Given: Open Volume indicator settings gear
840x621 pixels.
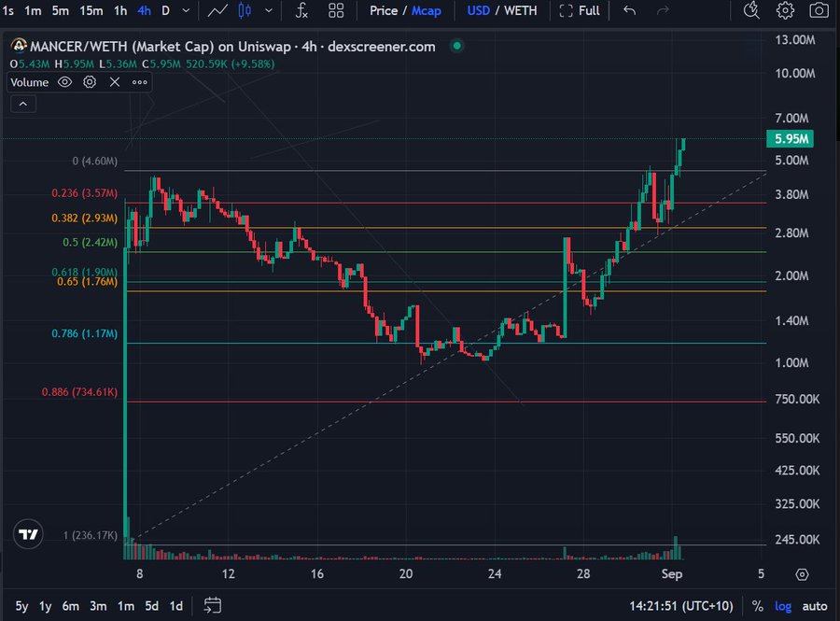Looking at the screenshot, I should click(90, 82).
